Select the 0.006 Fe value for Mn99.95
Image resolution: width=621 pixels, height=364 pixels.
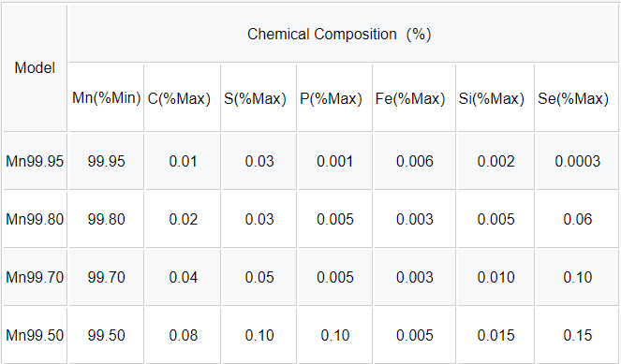pyautogui.click(x=415, y=162)
